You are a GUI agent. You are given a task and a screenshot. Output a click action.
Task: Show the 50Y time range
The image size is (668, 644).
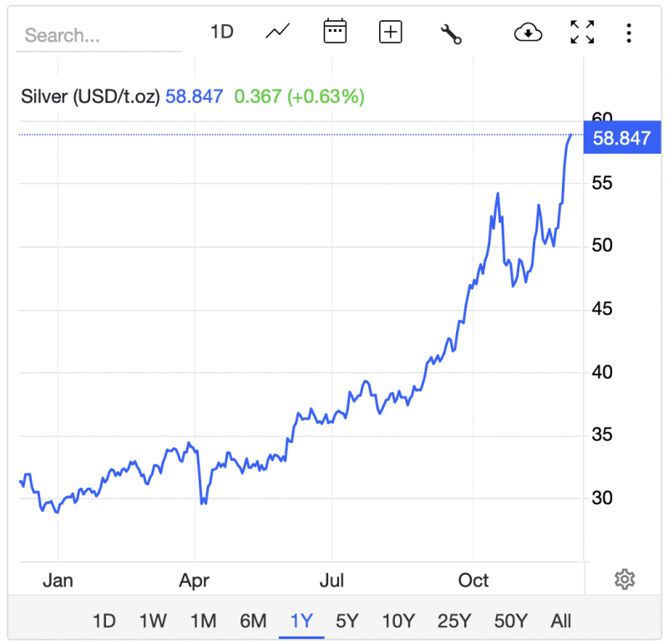click(x=510, y=621)
